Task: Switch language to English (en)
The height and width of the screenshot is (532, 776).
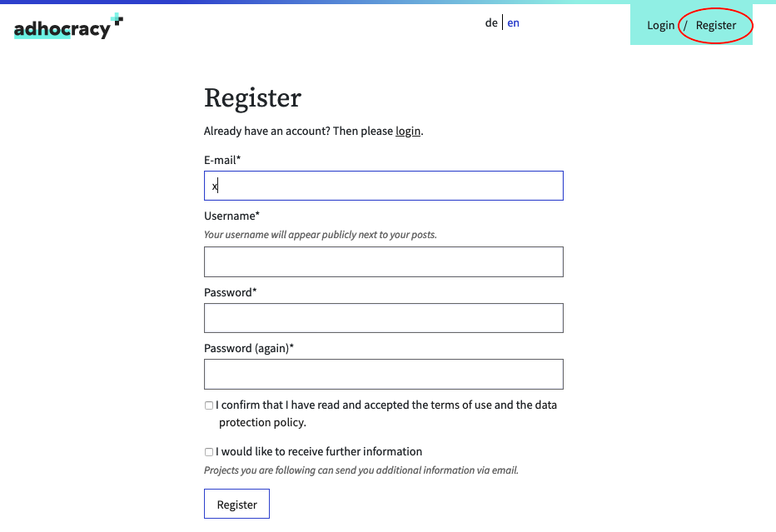Action: coord(513,23)
